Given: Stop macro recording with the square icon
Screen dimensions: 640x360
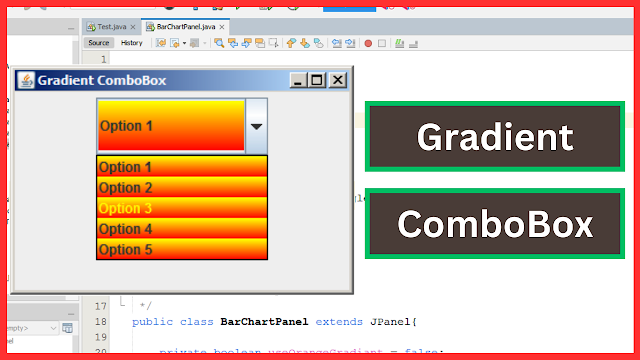Looking at the screenshot, I should click(x=382, y=43).
